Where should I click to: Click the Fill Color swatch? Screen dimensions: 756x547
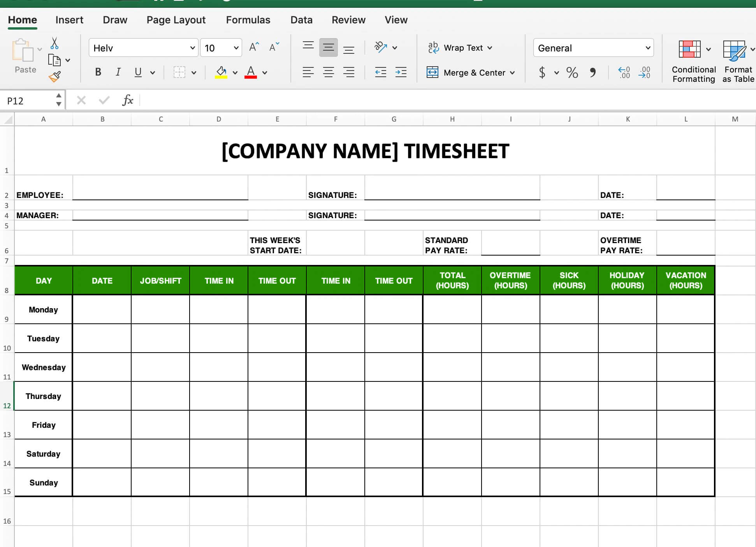coord(222,72)
